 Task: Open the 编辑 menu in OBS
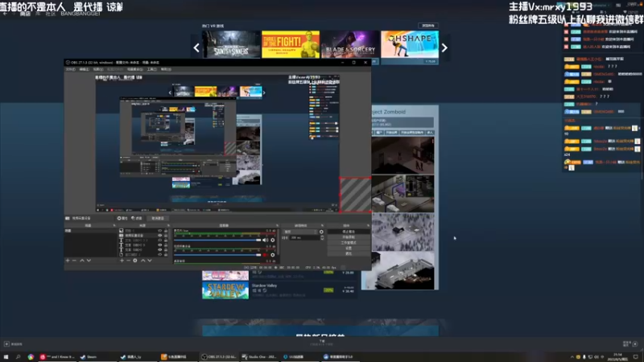point(84,69)
